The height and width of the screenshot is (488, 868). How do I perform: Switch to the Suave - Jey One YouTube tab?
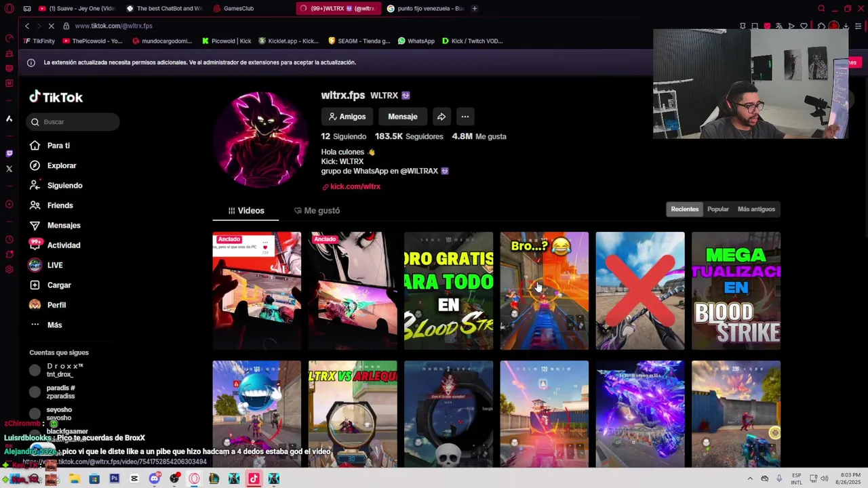point(77,8)
